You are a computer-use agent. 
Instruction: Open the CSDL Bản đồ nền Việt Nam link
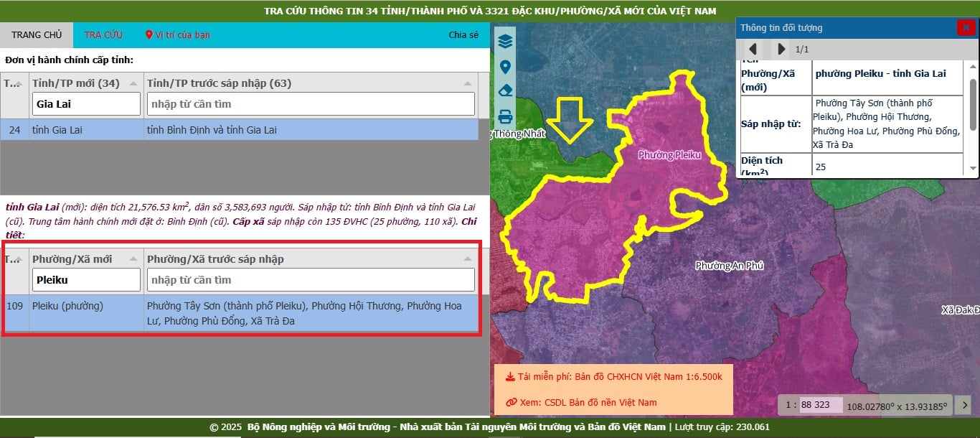581,402
